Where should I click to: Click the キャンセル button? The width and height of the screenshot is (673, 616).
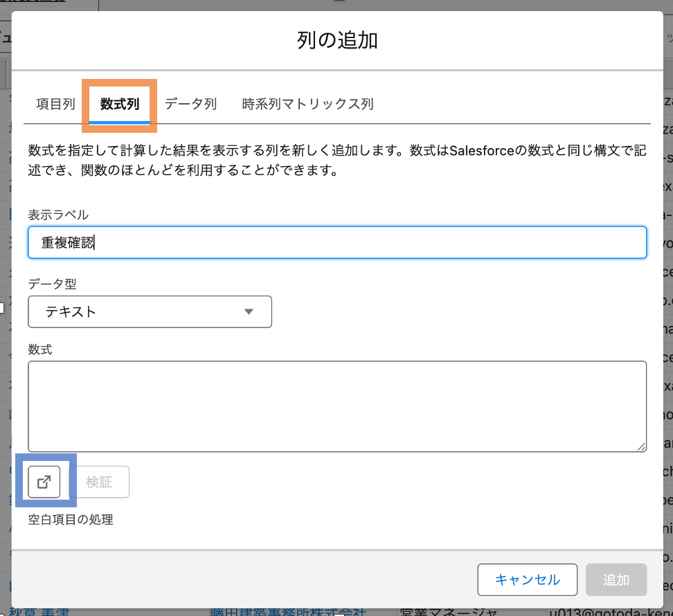527,579
